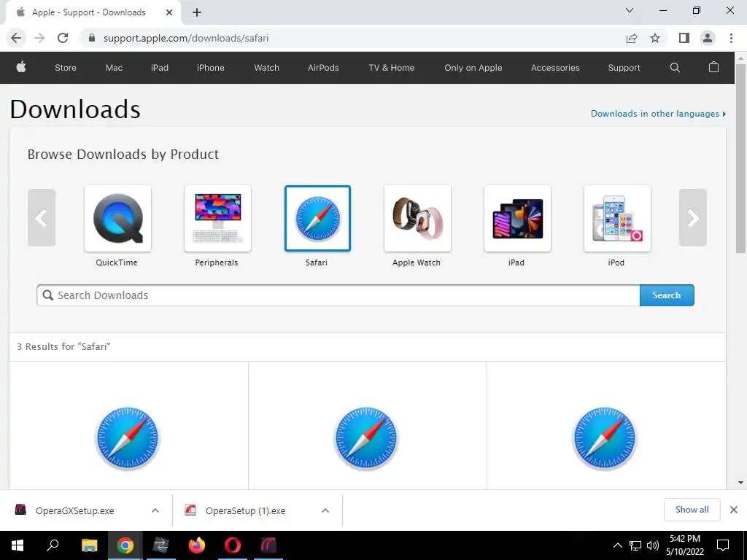Close the downloads bar

(x=734, y=510)
